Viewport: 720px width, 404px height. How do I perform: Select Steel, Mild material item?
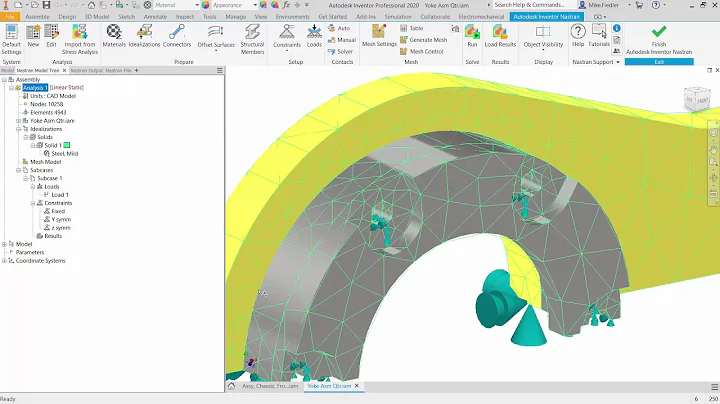click(64, 153)
